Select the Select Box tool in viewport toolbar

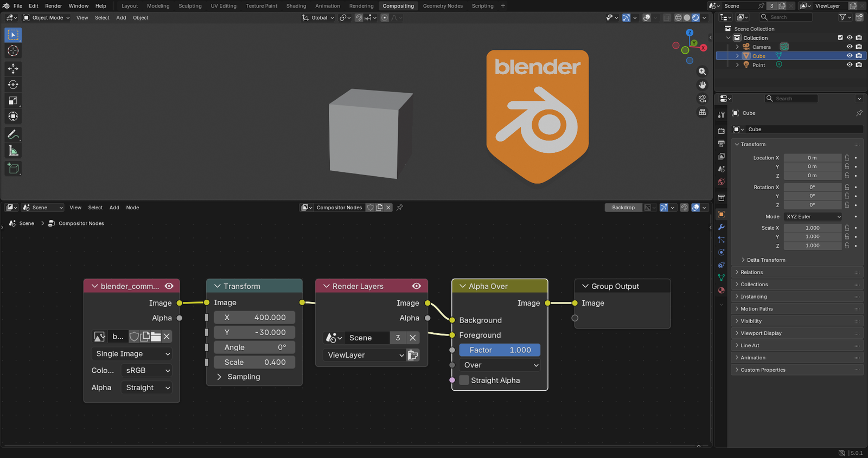[x=13, y=35]
